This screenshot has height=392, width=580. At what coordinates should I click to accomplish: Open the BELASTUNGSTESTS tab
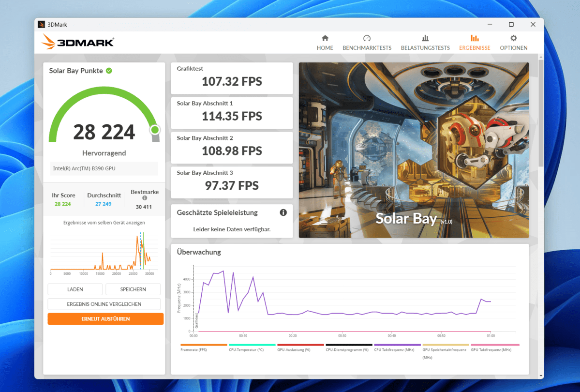coord(425,43)
